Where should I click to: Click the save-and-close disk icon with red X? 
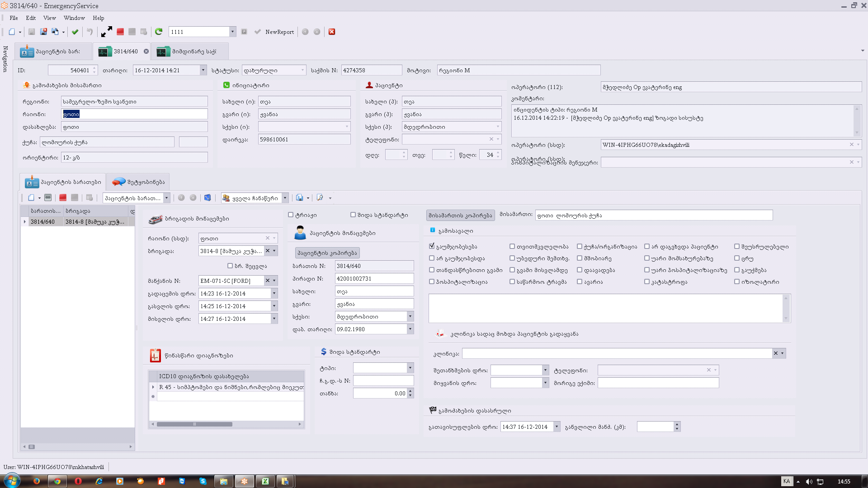[43, 32]
